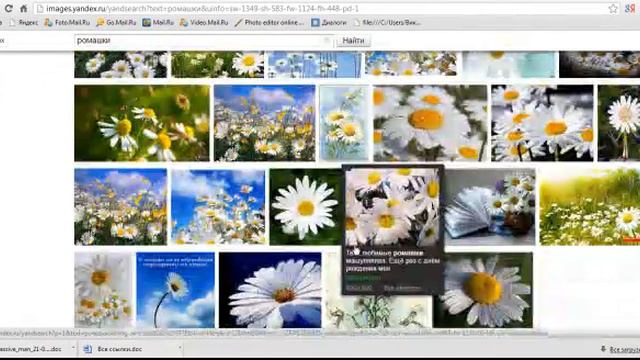The height and width of the screenshot is (360, 640).
Task: Open the Mail.Ru bookmark
Action: click(x=158, y=22)
